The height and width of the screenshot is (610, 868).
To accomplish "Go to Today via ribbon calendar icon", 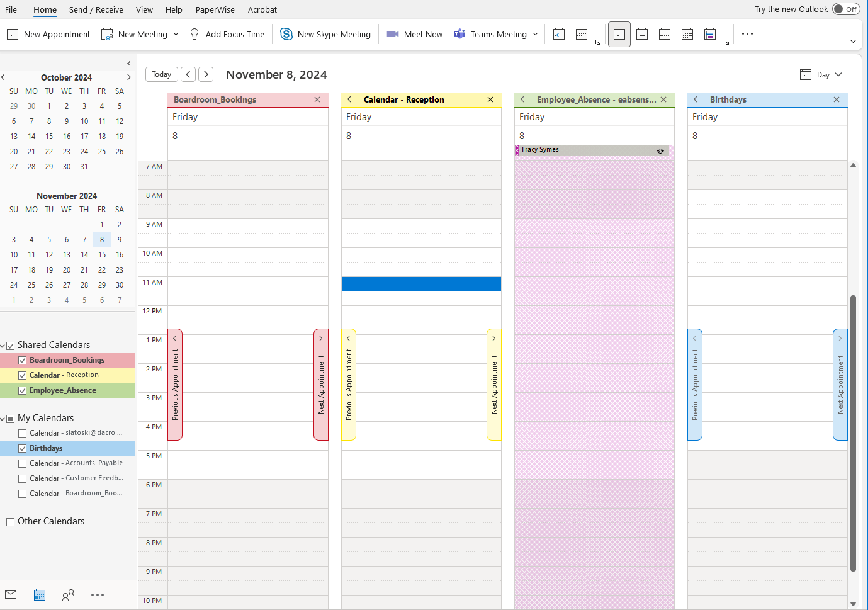I will click(559, 34).
